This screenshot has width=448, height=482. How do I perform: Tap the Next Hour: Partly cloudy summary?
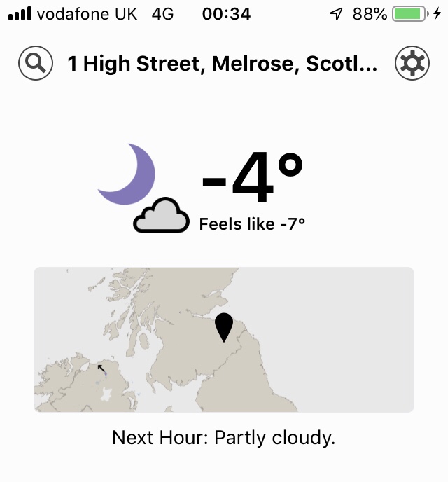click(224, 438)
